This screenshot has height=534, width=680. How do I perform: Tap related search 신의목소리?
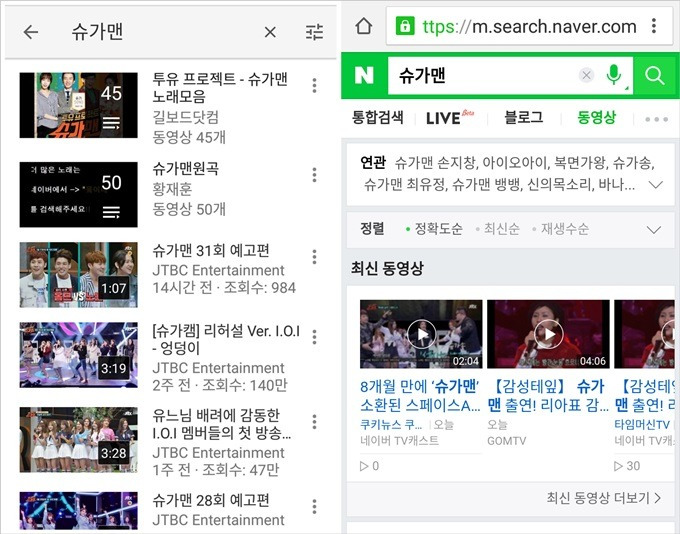tap(559, 185)
